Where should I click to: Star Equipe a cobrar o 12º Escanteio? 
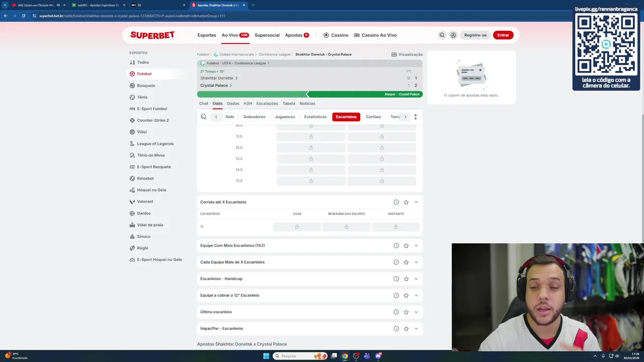point(406,295)
